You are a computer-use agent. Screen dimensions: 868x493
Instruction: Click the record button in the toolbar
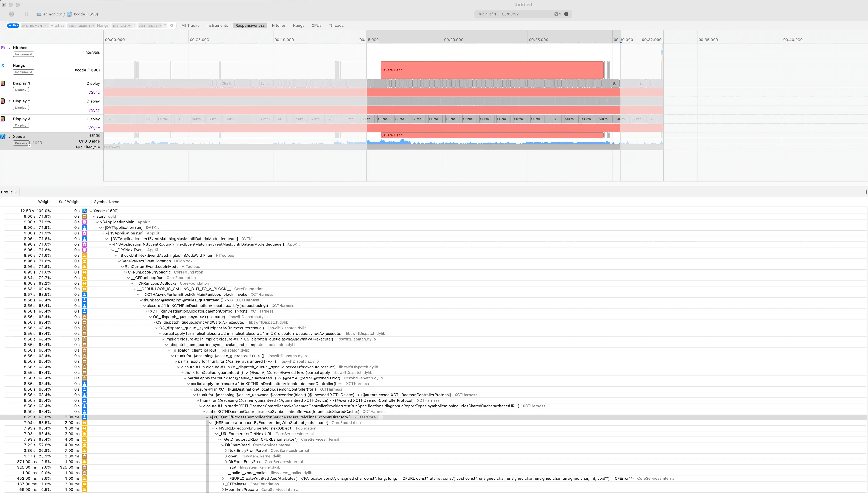point(11,14)
